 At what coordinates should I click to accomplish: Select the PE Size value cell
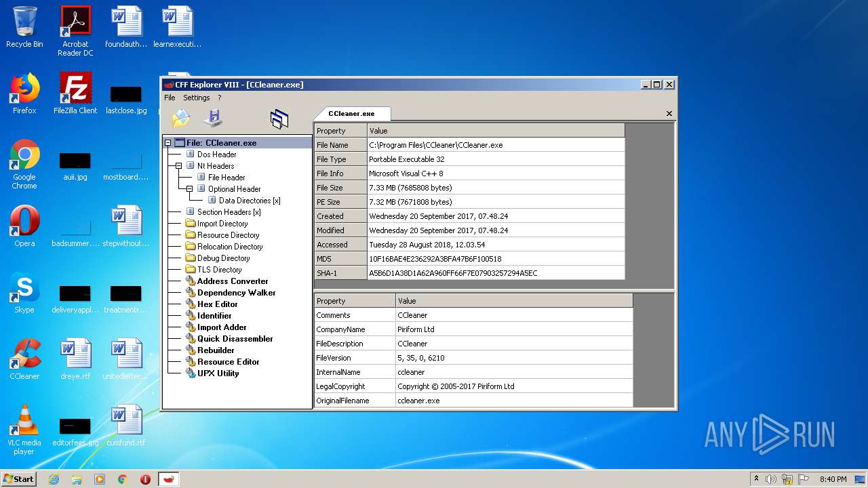pyautogui.click(x=496, y=202)
